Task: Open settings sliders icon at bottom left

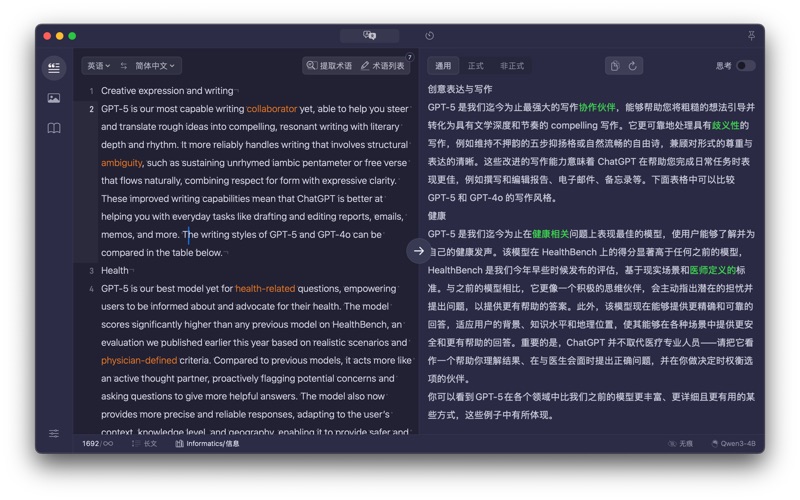Action: (54, 433)
